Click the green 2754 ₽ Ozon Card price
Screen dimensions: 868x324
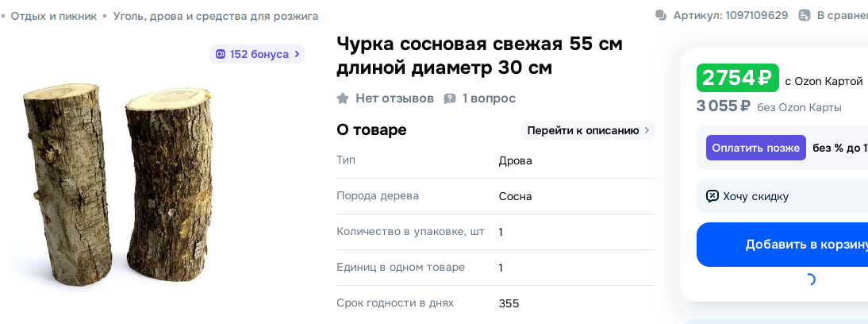click(737, 78)
